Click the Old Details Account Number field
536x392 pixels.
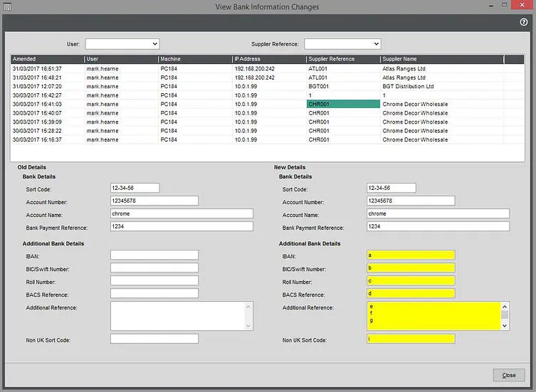point(154,201)
